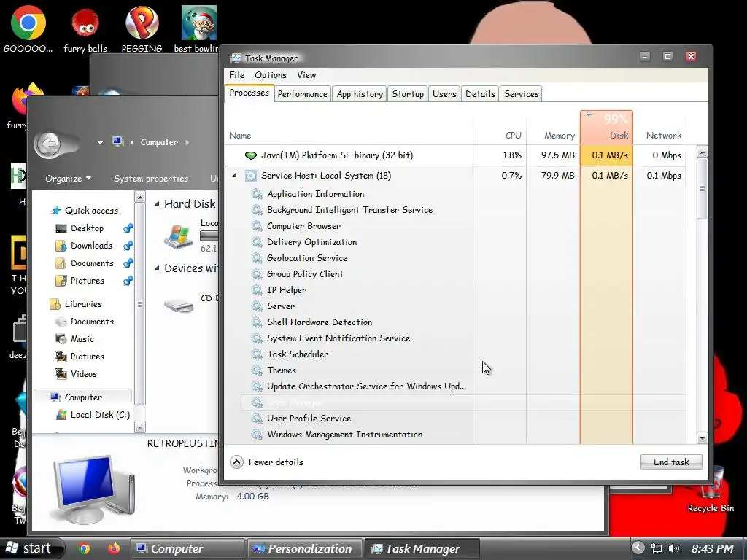
Task: Open the Organize dropdown in Computer window
Action: [68, 179]
